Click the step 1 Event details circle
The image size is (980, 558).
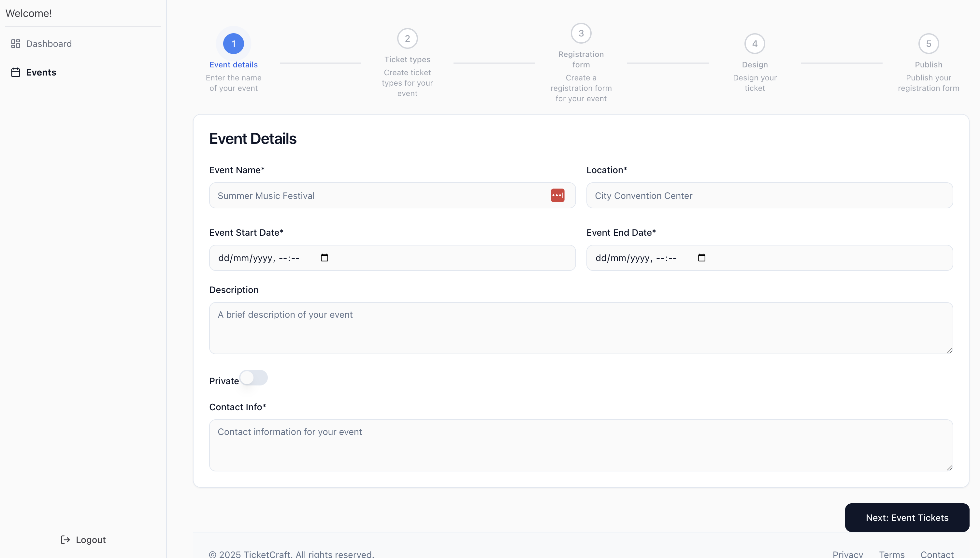(234, 43)
